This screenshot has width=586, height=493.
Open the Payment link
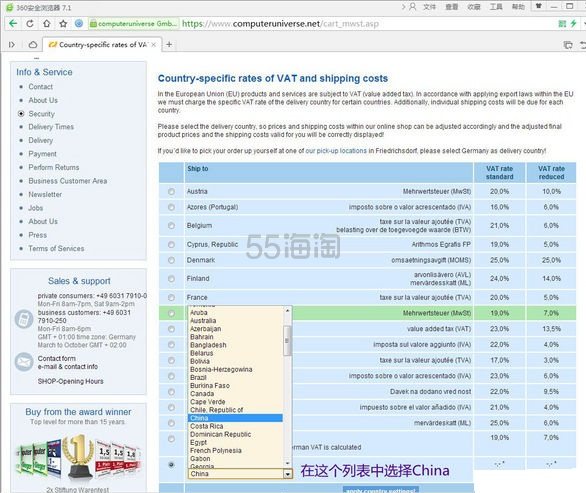42,154
